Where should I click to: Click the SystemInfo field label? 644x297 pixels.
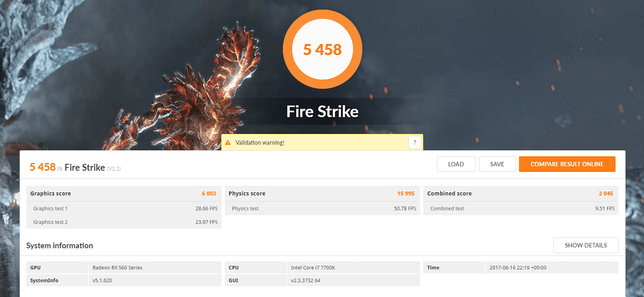pos(44,281)
